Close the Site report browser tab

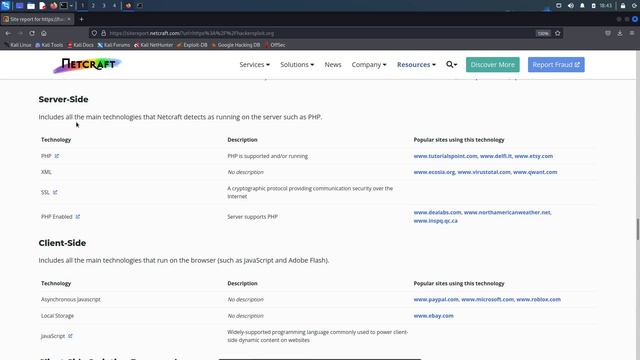(x=69, y=19)
